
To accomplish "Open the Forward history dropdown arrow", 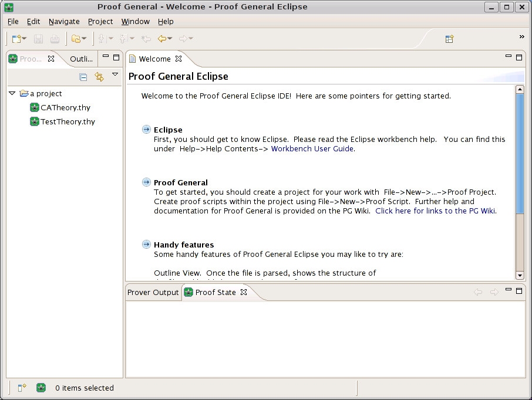I will coord(191,39).
